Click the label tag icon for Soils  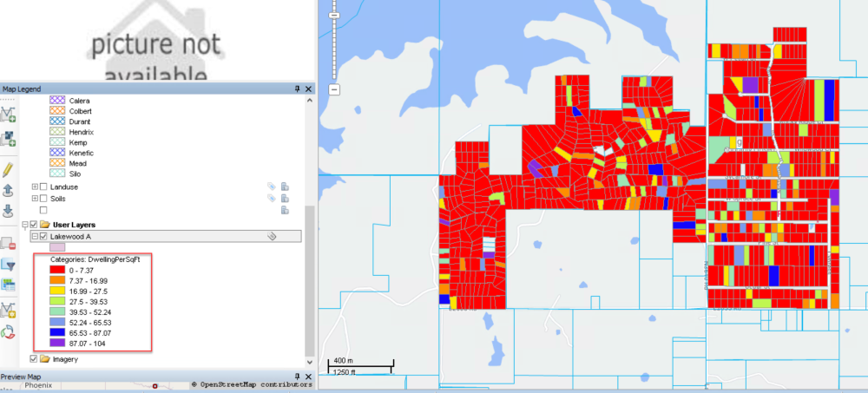coord(271,198)
